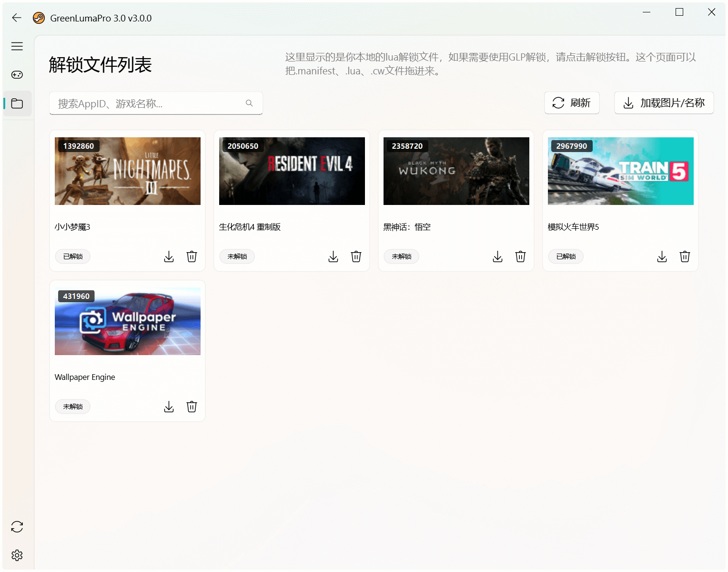Toggle the 未解锁 badge on 生化危机4
The image size is (728, 572).
tap(237, 256)
